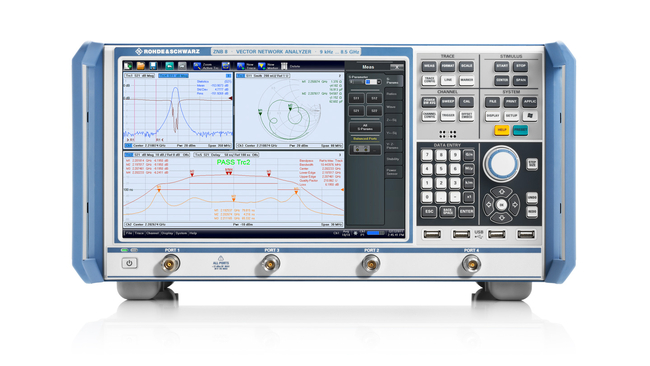Expand the lower diagram maximize arrow
Viewport: 650px width, 366px height.
(340, 155)
